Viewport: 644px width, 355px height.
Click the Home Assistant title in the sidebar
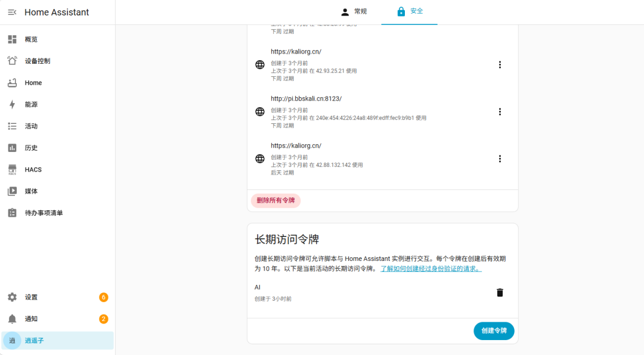click(x=57, y=13)
